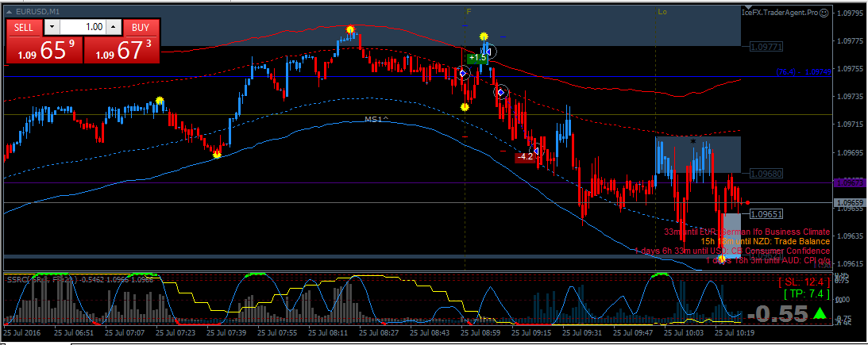
Task: Click the smiley face expert advisor icon
Action: click(824, 12)
